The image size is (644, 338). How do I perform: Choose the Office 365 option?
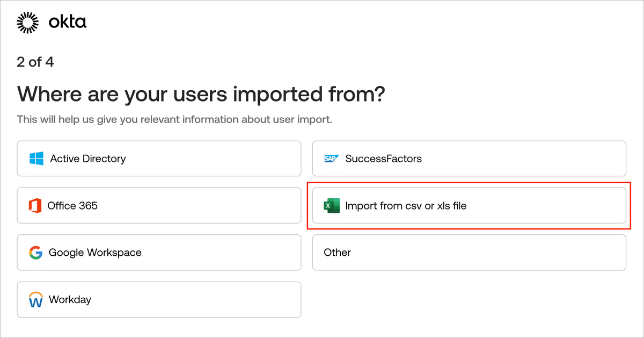click(x=159, y=205)
